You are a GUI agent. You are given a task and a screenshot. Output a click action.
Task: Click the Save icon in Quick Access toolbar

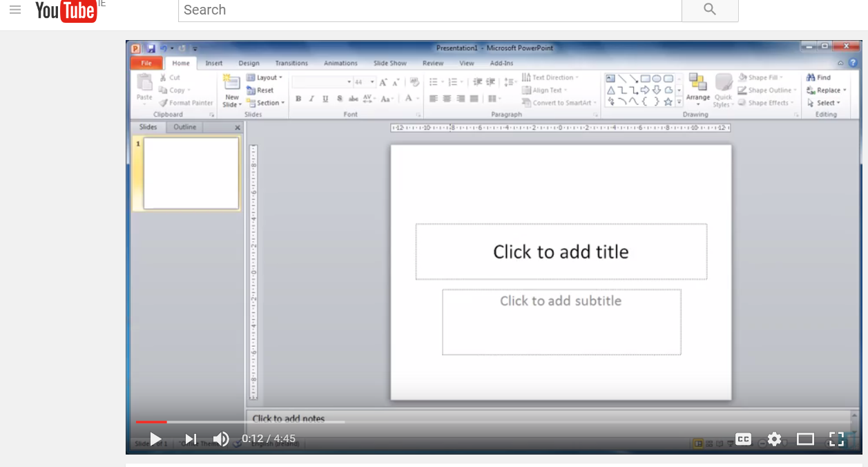(151, 48)
